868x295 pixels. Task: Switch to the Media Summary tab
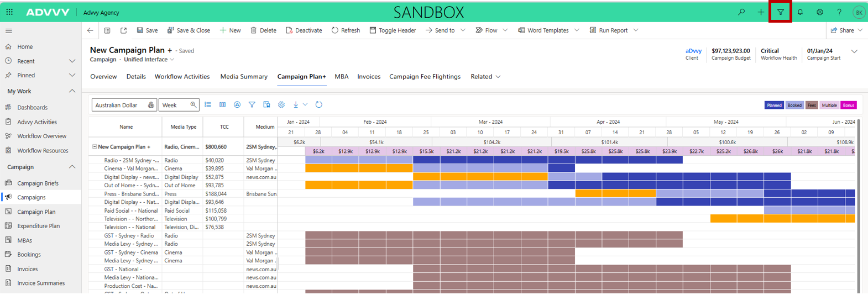244,77
